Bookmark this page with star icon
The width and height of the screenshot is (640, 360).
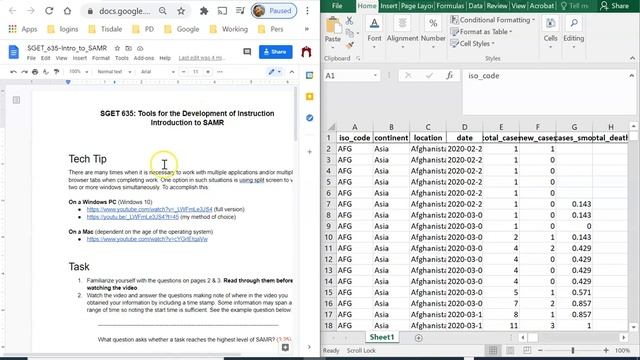(x=181, y=11)
